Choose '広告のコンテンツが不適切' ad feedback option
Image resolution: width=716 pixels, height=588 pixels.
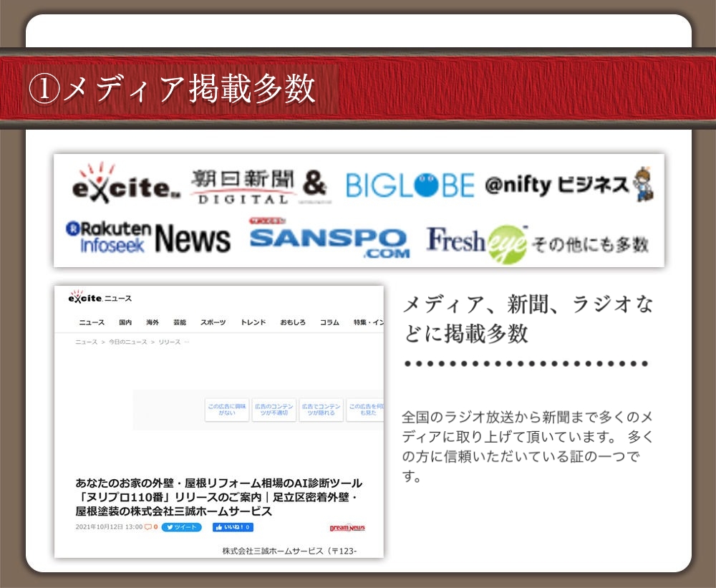pos(274,410)
